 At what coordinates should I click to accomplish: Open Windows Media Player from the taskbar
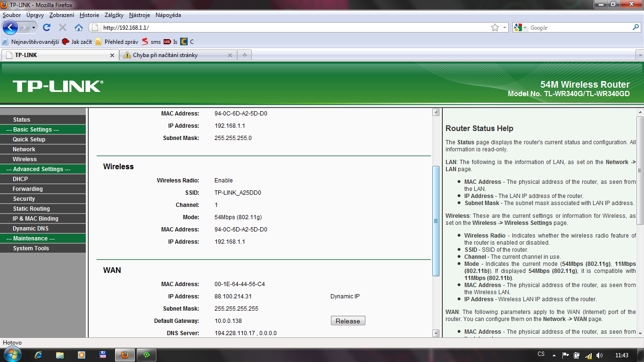(x=81, y=355)
